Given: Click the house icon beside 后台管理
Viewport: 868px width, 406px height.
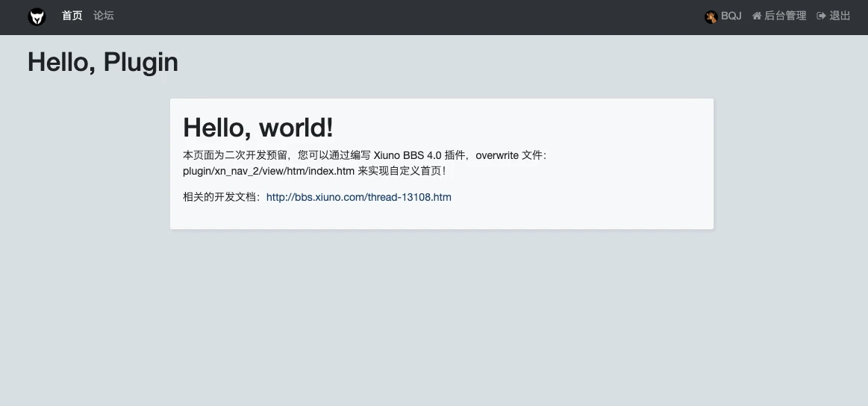Looking at the screenshot, I should (x=757, y=16).
